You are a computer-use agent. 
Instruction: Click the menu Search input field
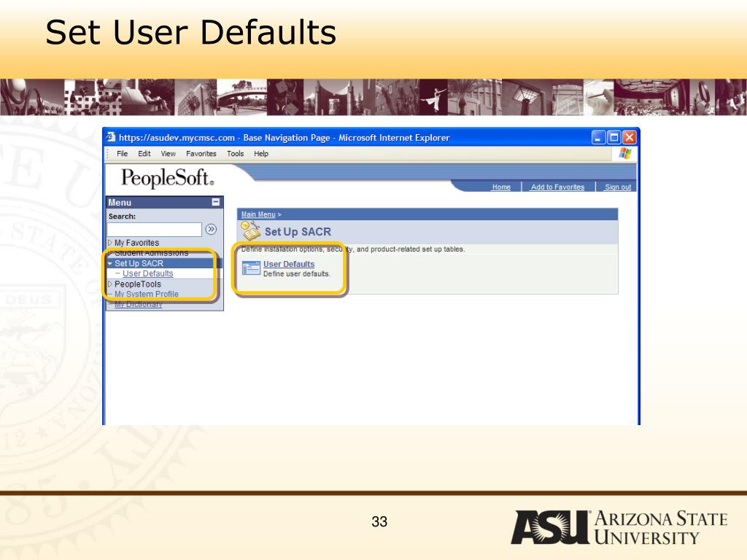point(155,230)
